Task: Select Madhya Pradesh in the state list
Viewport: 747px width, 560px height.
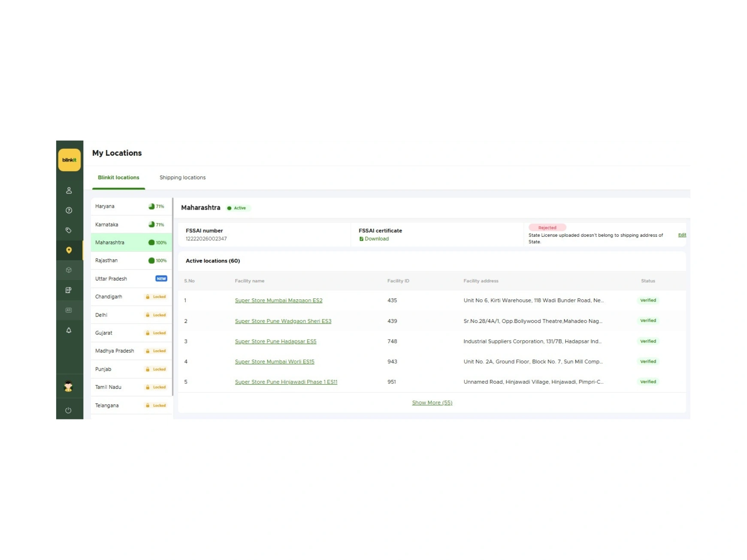Action: tap(131, 351)
